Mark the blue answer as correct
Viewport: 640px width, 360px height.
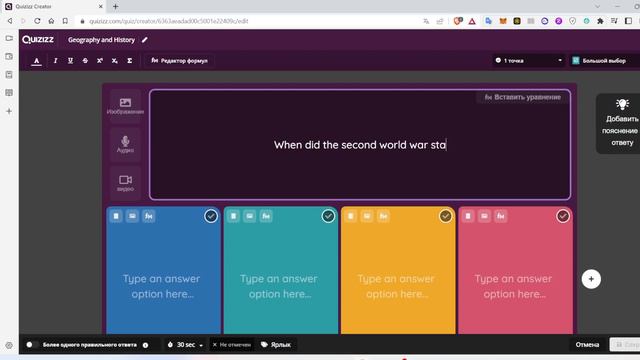211,216
